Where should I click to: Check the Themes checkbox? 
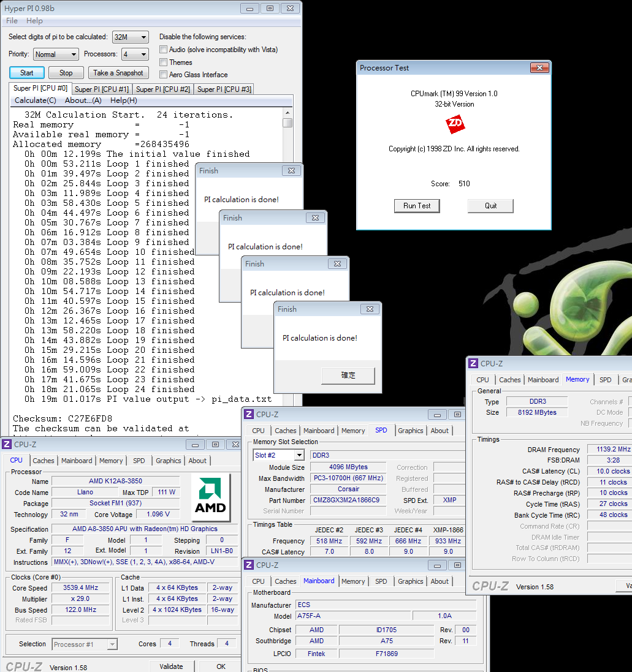[163, 62]
